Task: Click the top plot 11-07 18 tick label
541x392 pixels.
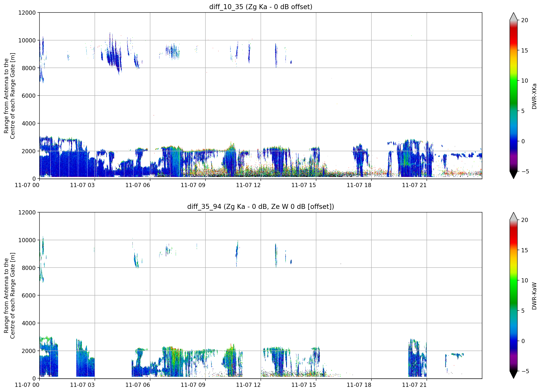Action: [x=359, y=185]
